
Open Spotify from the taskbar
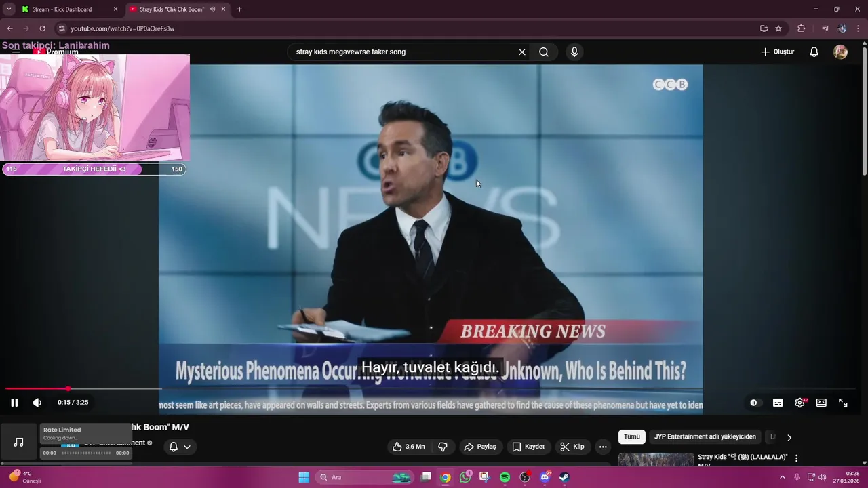[505, 477]
